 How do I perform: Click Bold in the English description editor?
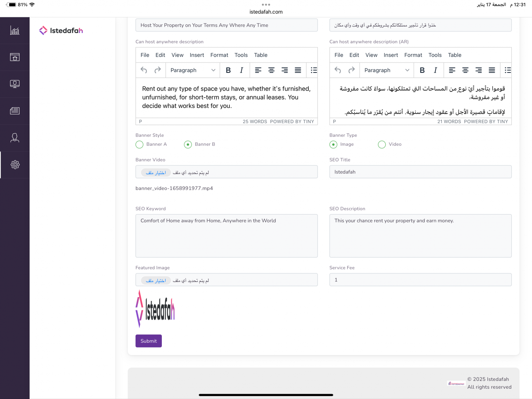tap(228, 70)
